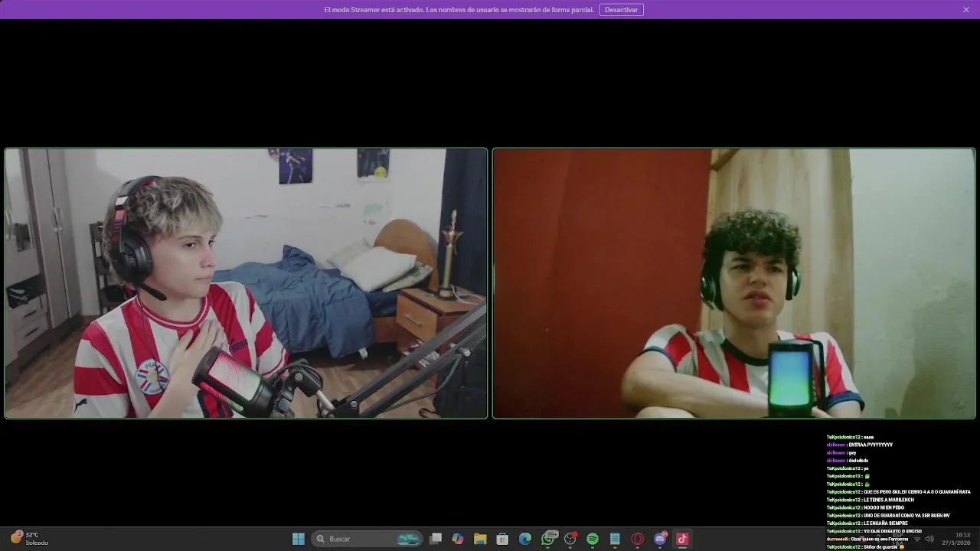Open Microsoft Store from the taskbar

point(502,539)
